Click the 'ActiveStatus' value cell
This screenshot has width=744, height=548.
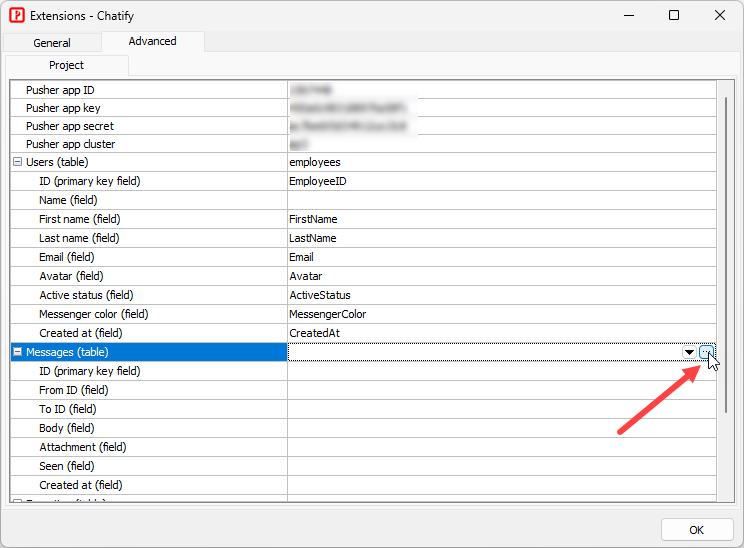click(x=502, y=295)
